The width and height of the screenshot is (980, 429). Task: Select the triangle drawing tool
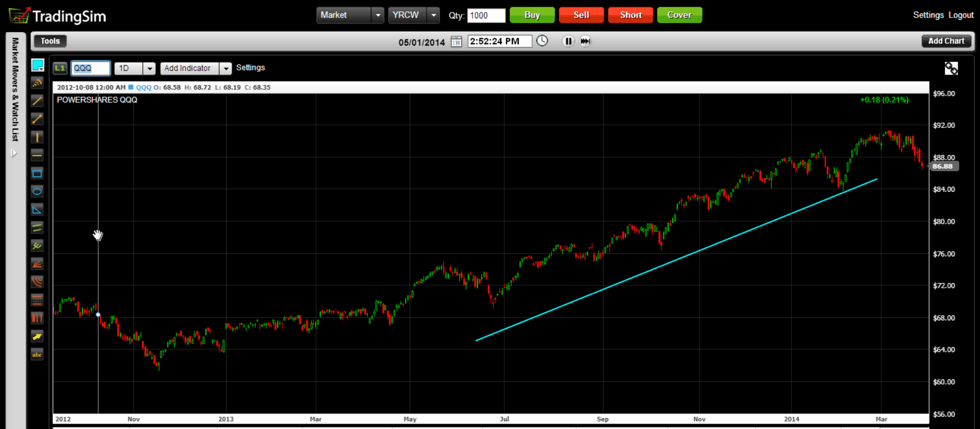37,210
